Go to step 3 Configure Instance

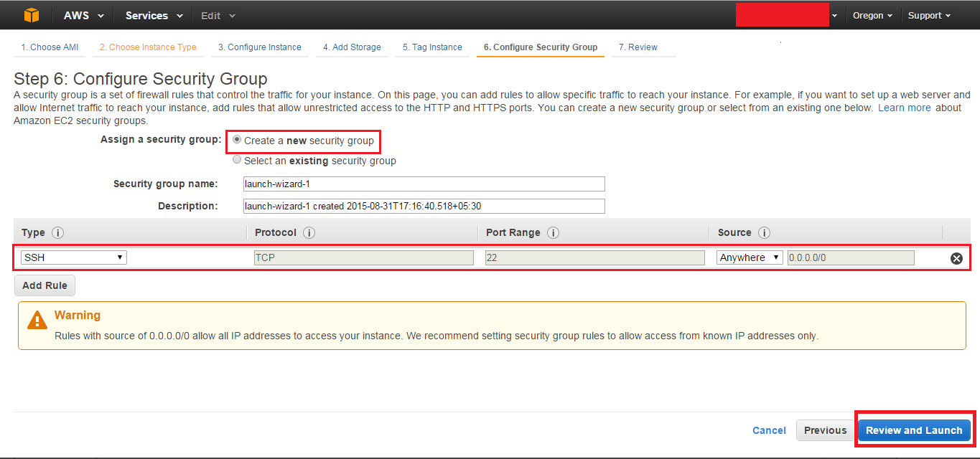coord(259,47)
